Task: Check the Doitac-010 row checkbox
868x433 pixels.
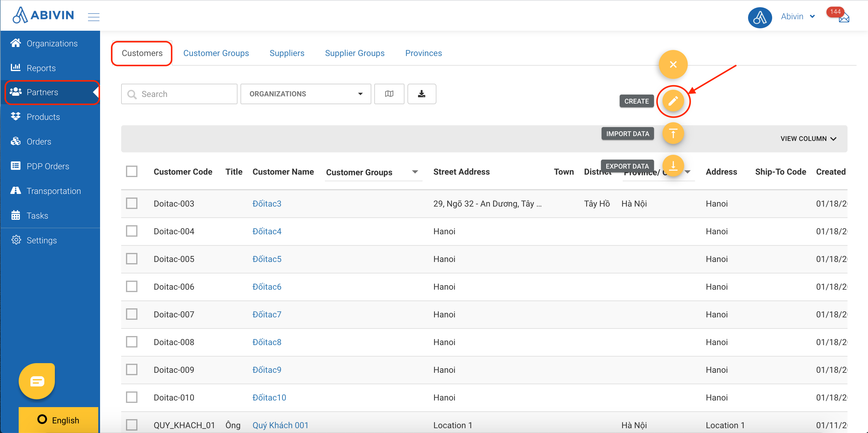Action: pos(132,397)
